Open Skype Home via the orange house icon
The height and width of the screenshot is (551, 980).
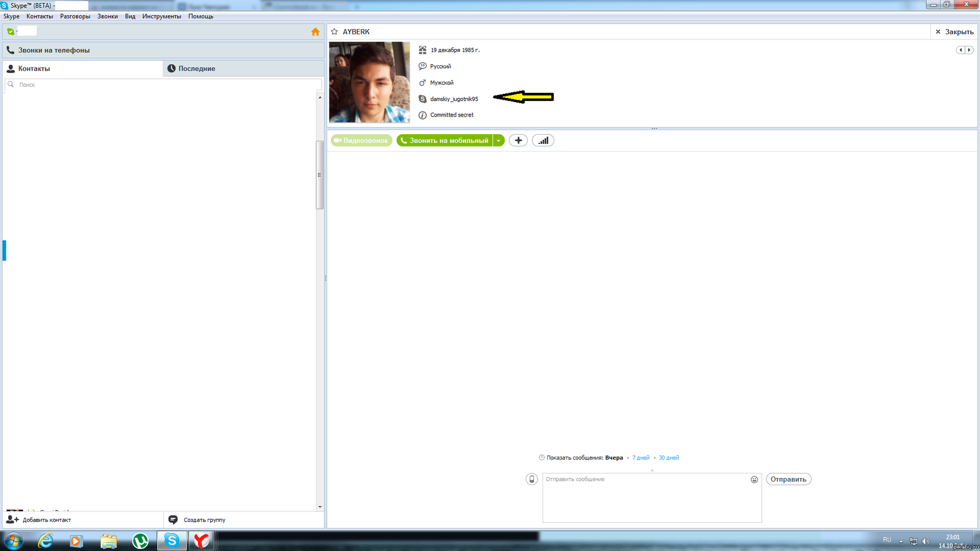[x=315, y=31]
